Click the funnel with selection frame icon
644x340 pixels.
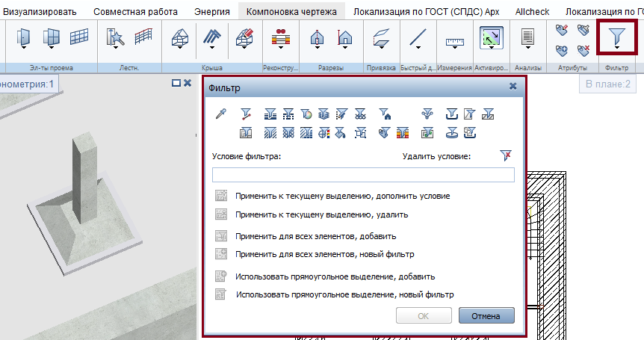(360, 132)
